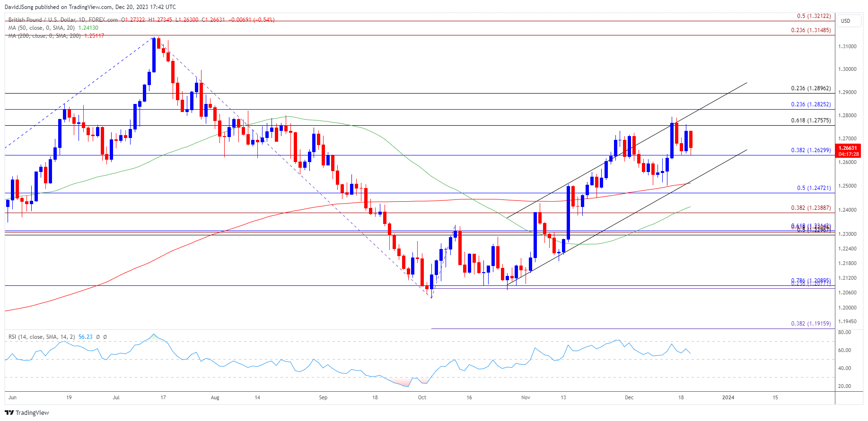
Task: Click the Jun label on time axis
Action: (x=12, y=397)
